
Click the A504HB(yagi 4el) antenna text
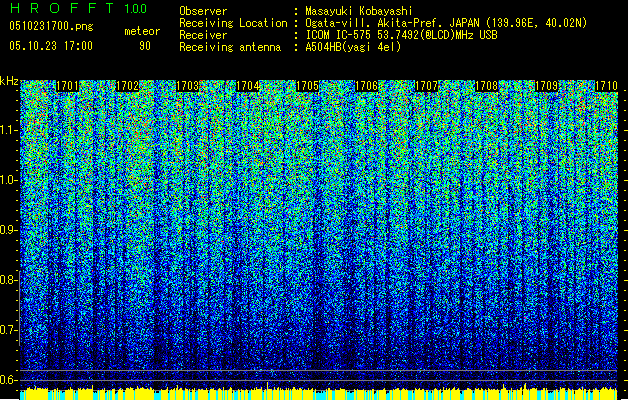tap(353, 47)
